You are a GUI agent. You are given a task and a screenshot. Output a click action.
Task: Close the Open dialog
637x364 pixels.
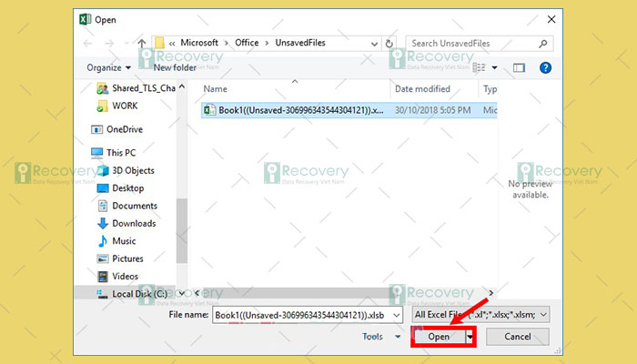(x=551, y=19)
